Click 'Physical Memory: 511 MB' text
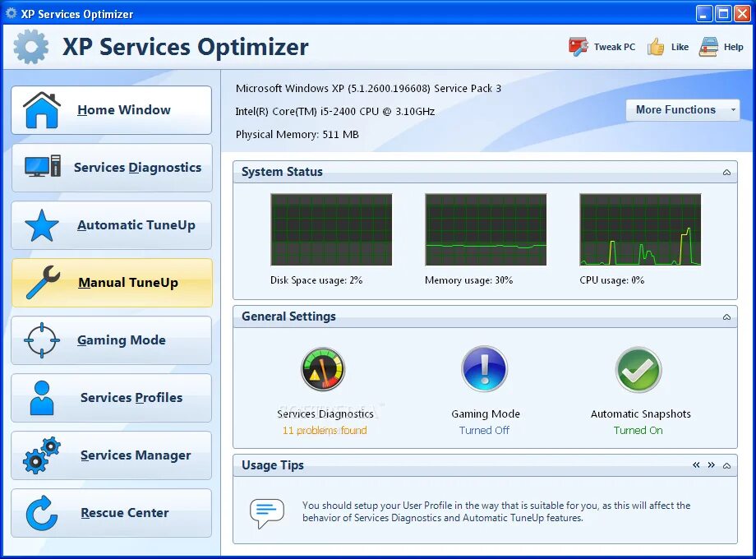This screenshot has width=756, height=559. [297, 135]
